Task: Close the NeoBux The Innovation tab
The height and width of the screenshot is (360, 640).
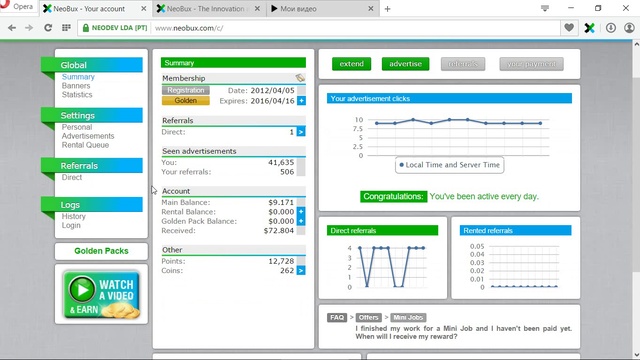Action: coord(257,9)
